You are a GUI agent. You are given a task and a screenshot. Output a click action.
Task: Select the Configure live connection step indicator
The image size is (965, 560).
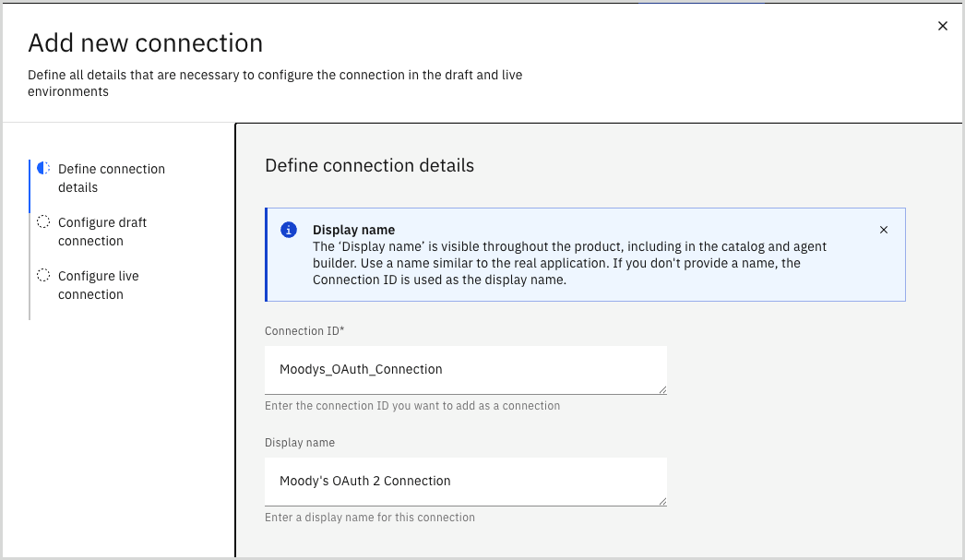pos(99,284)
